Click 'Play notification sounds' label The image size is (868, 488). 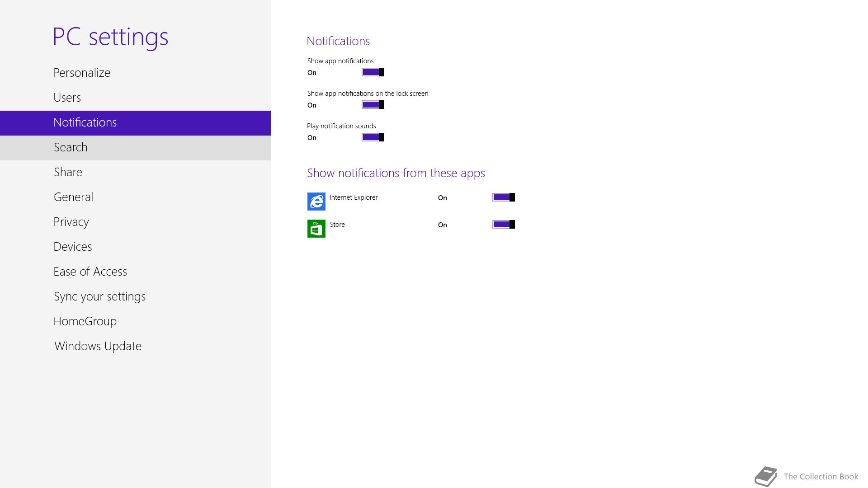pos(341,126)
